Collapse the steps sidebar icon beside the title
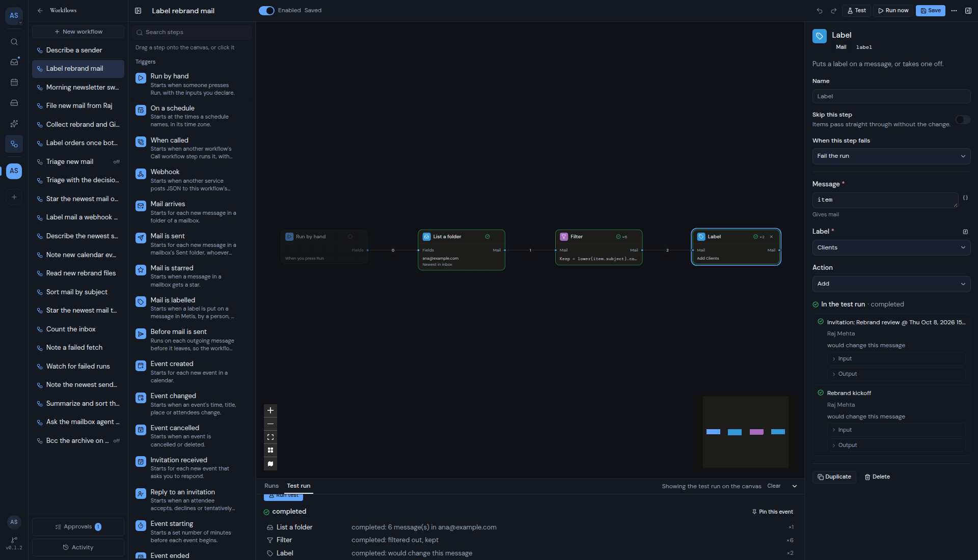 tap(138, 11)
